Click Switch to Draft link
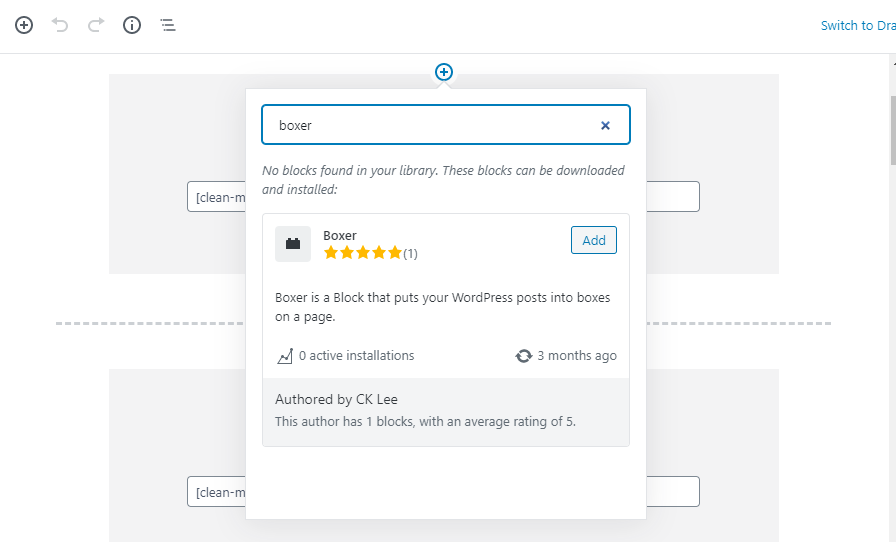Viewport: 896px width, 542px height. tap(857, 26)
